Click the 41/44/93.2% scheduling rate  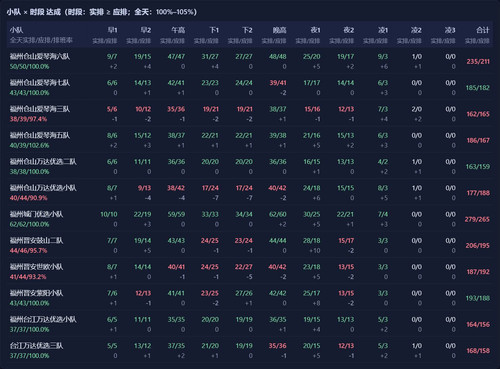tap(28, 277)
